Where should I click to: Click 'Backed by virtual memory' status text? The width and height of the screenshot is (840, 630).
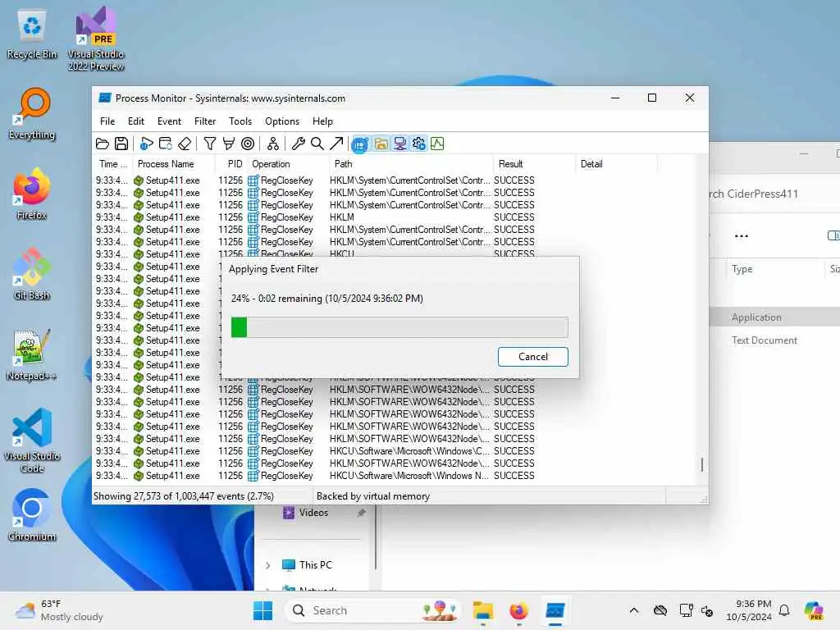point(373,496)
